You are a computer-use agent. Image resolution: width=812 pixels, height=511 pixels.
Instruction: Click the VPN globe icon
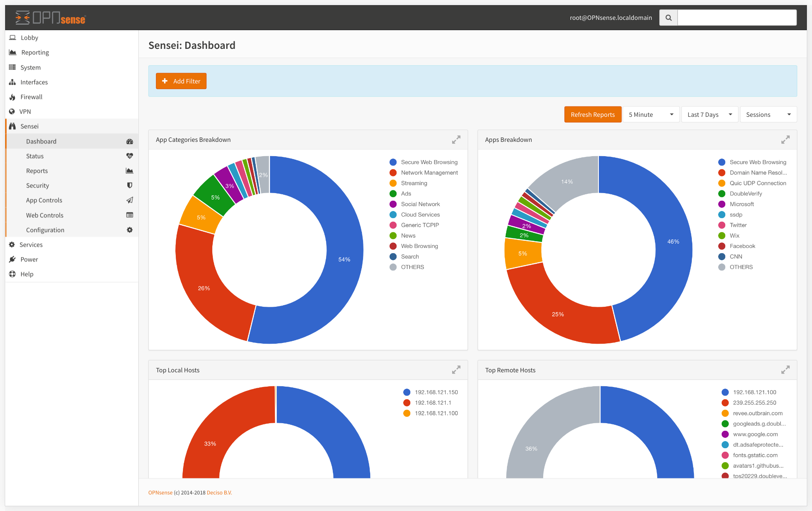coord(12,111)
